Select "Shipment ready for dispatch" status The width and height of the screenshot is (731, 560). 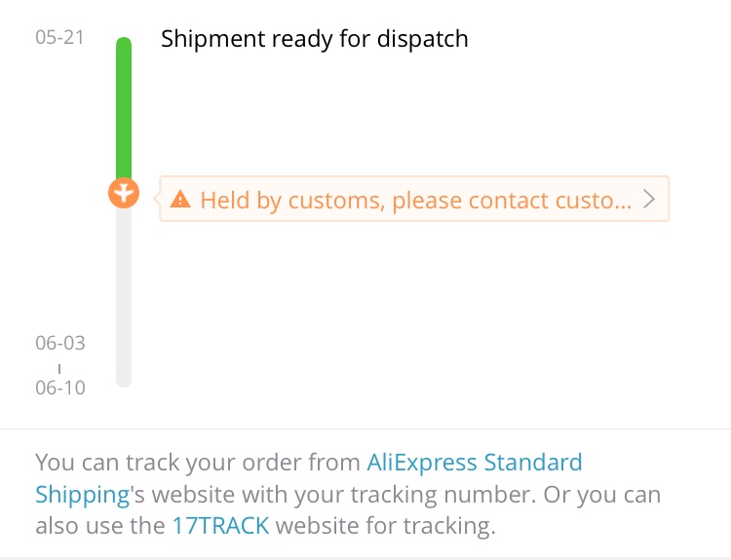coord(314,39)
